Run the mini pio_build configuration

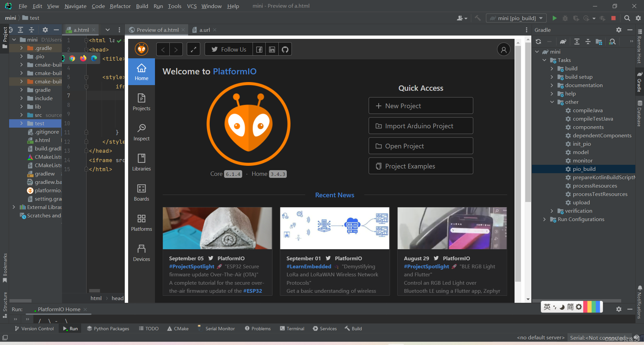(554, 18)
